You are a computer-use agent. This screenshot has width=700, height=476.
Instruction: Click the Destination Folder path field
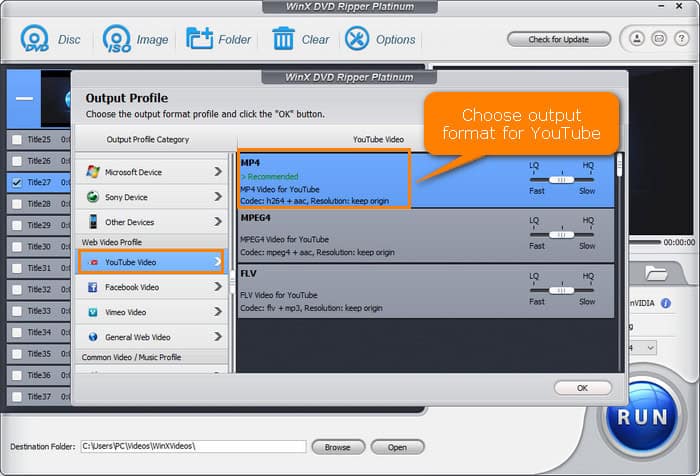click(193, 446)
